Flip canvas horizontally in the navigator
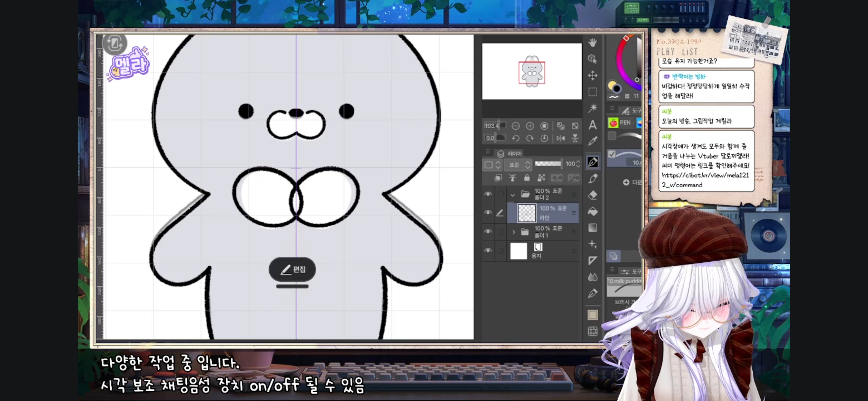This screenshot has width=868, height=401. point(561,138)
